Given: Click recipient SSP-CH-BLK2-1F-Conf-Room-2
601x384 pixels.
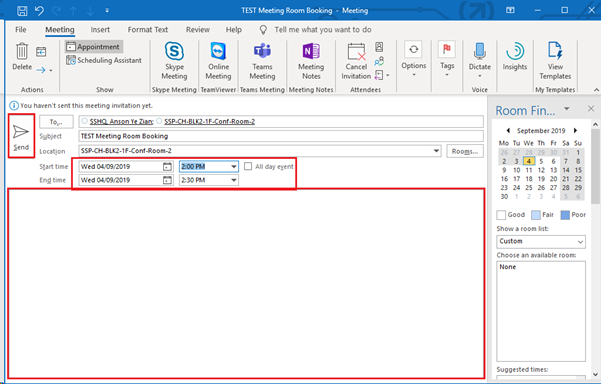Looking at the screenshot, I should pyautogui.click(x=209, y=121).
